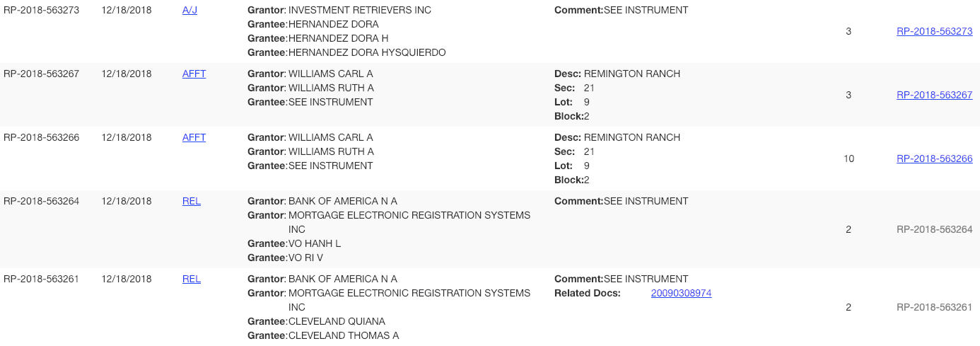Screen dimensions: 980x346
Task: Open the blue RP-2018-563266 document link
Action: 934,158
